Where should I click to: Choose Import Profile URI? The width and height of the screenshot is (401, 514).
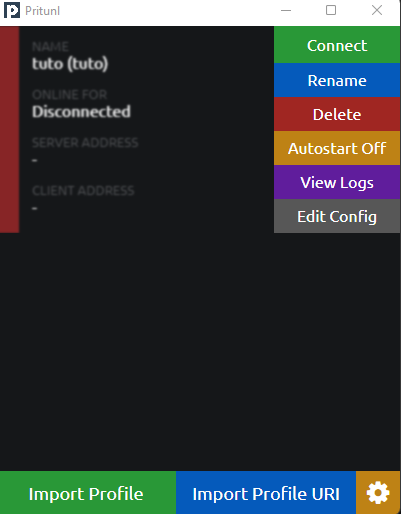[266, 493]
